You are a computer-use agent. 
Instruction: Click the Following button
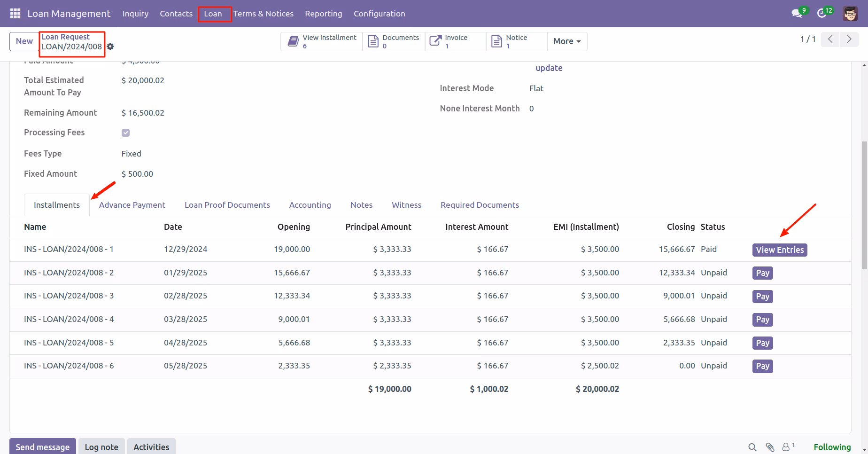pyautogui.click(x=832, y=447)
